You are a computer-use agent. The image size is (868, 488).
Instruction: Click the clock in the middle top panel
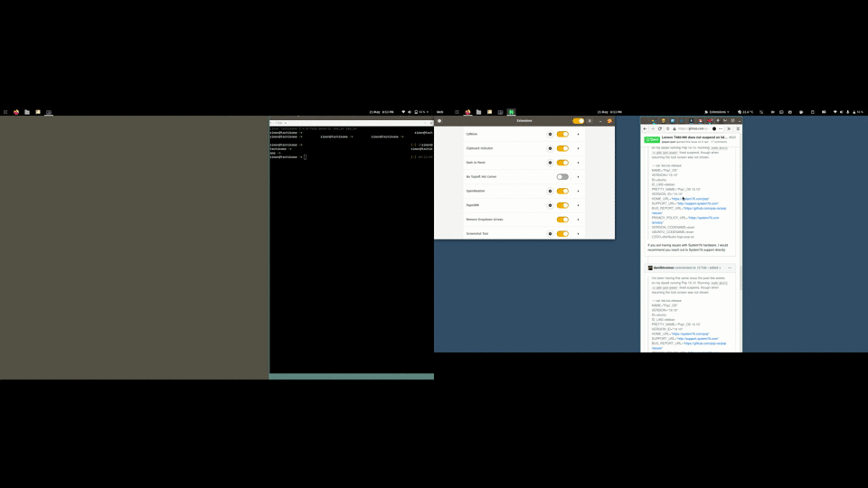(609, 112)
